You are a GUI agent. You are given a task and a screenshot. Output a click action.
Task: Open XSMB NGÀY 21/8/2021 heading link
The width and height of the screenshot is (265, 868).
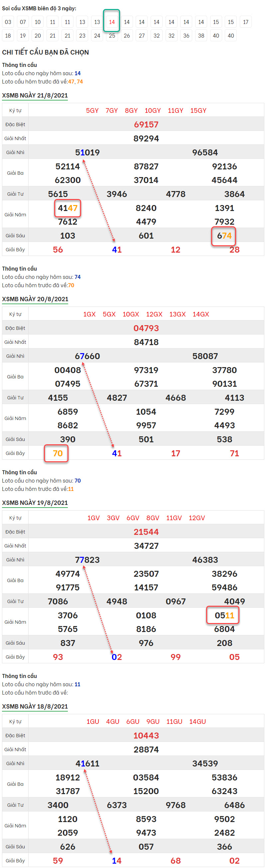tap(35, 96)
